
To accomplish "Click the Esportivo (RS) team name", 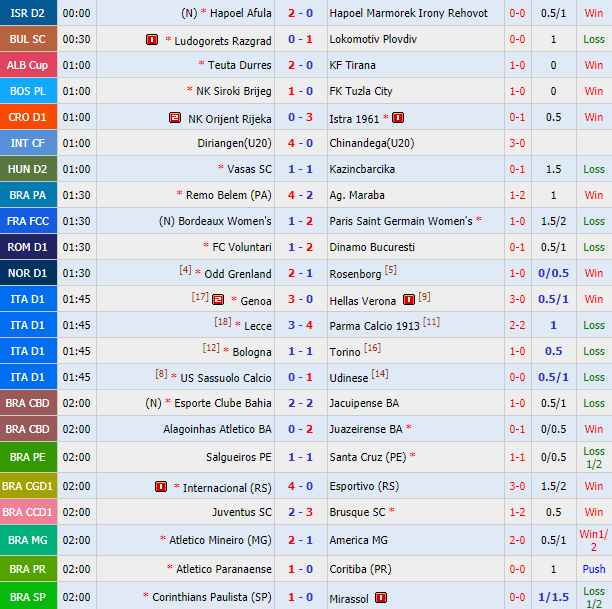I will tap(364, 486).
